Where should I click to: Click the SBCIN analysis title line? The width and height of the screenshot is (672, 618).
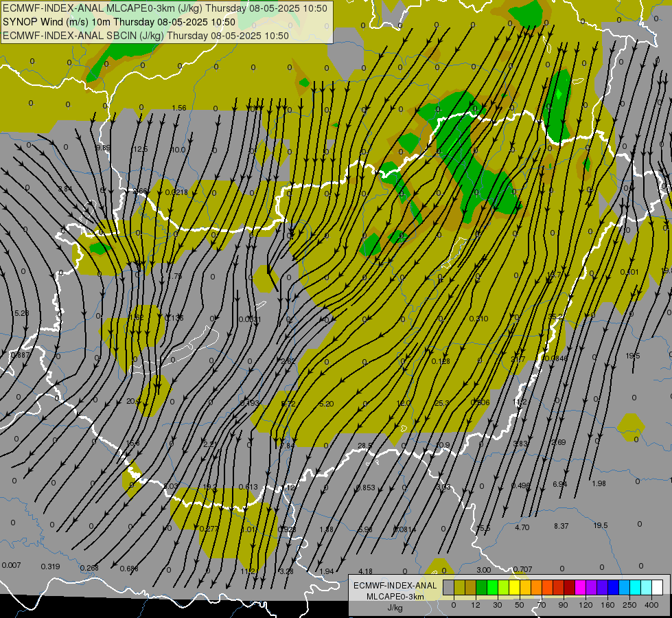pos(146,36)
